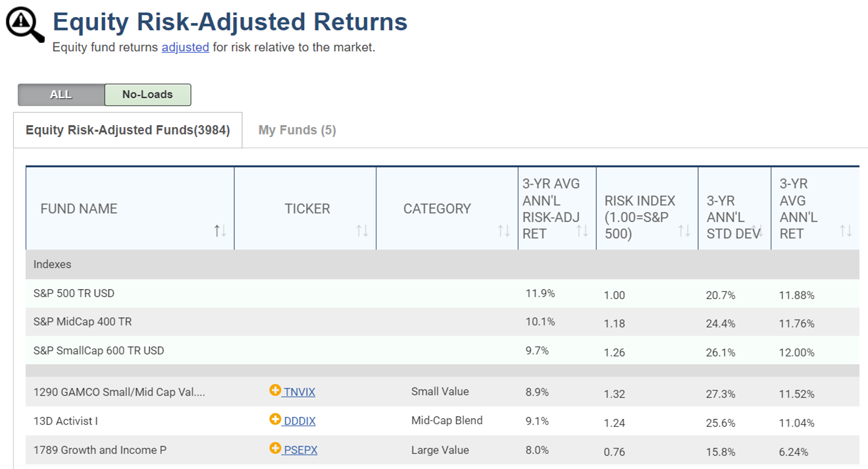Image resolution: width=868 pixels, height=469 pixels.
Task: Open the PSEPX ticker link
Action: 301,450
